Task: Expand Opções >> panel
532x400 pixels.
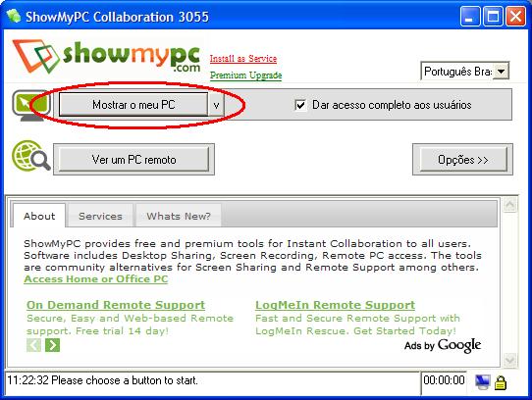Action: 463,160
